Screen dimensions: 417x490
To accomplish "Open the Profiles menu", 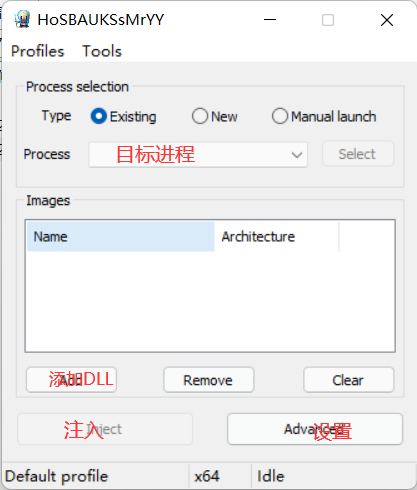I will [37, 51].
